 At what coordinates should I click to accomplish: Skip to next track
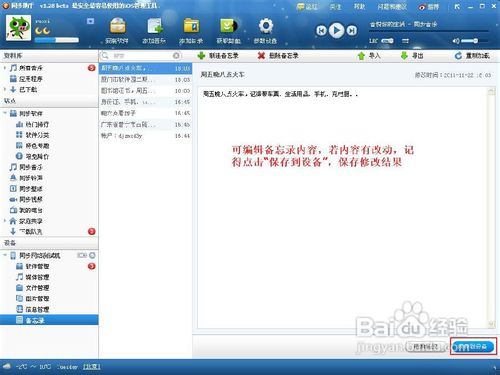[x=352, y=31]
